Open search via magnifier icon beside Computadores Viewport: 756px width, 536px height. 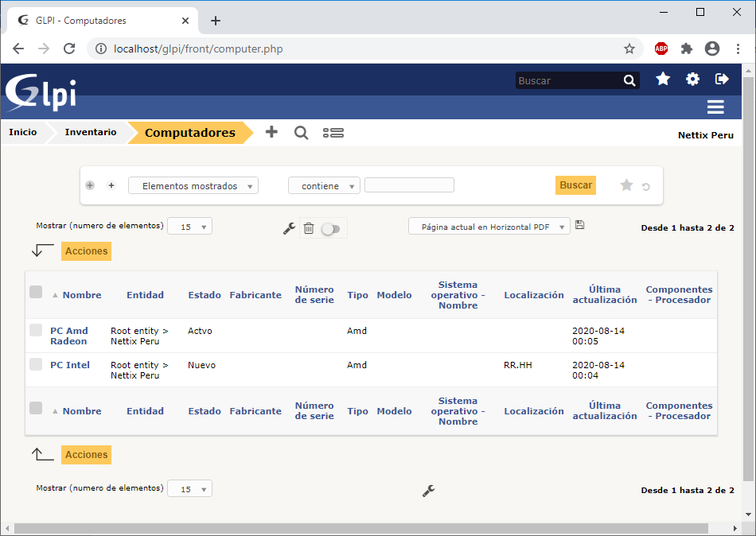coord(301,133)
